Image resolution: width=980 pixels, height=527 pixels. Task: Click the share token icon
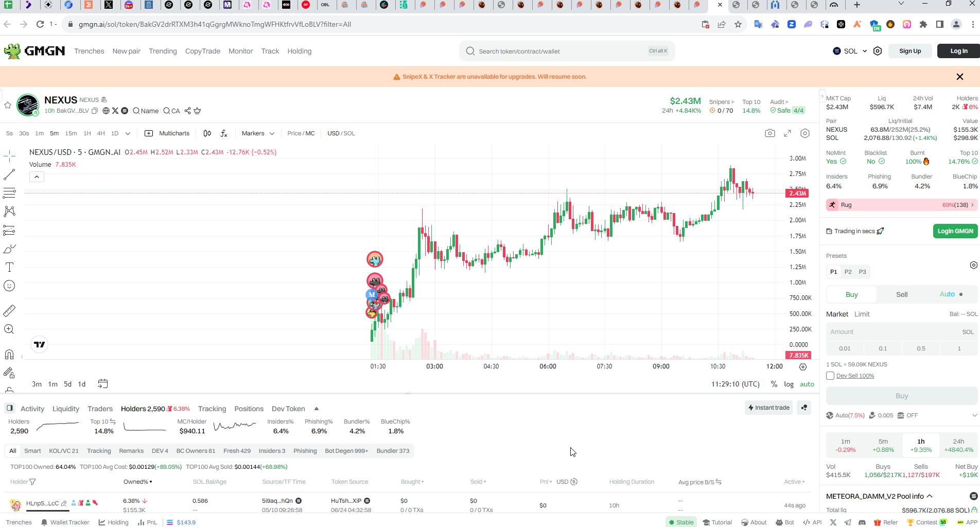click(x=188, y=111)
